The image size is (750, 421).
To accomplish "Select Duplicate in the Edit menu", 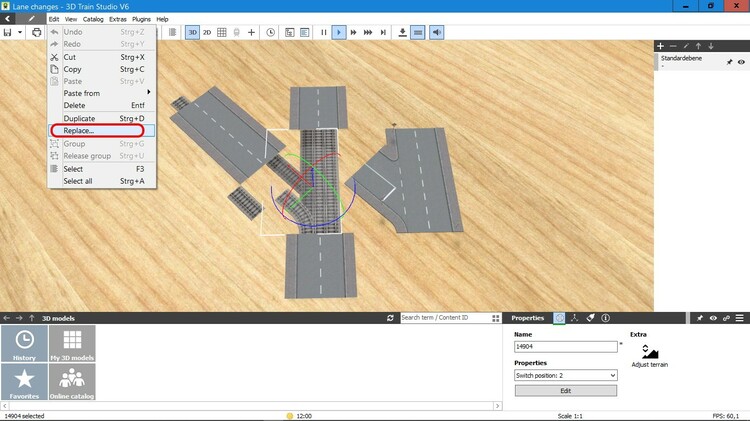I will pos(80,118).
